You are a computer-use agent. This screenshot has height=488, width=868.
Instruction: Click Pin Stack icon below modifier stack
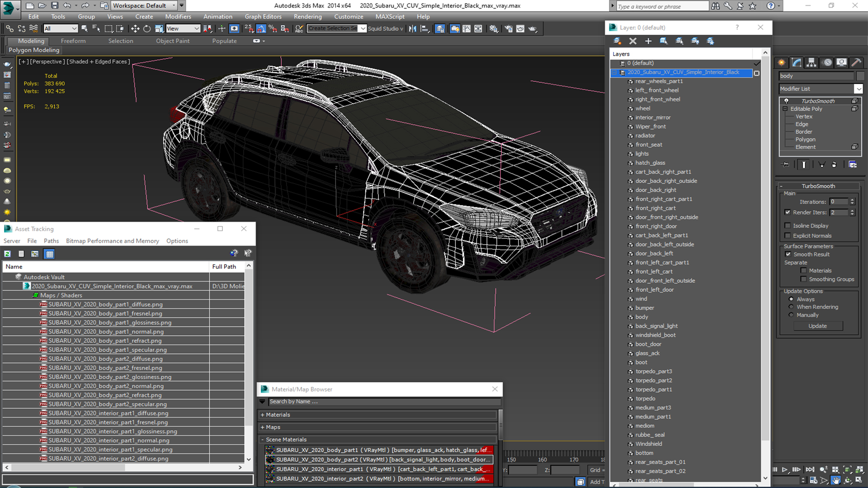point(786,165)
